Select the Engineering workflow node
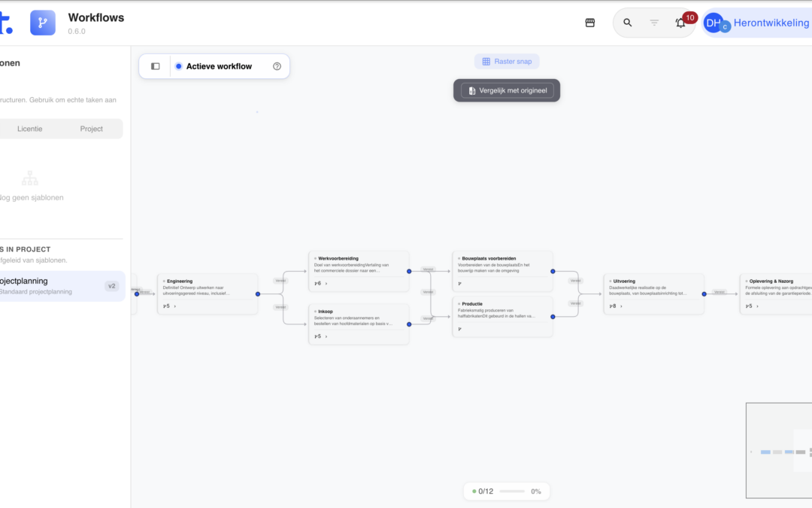The image size is (812, 508). coord(208,294)
